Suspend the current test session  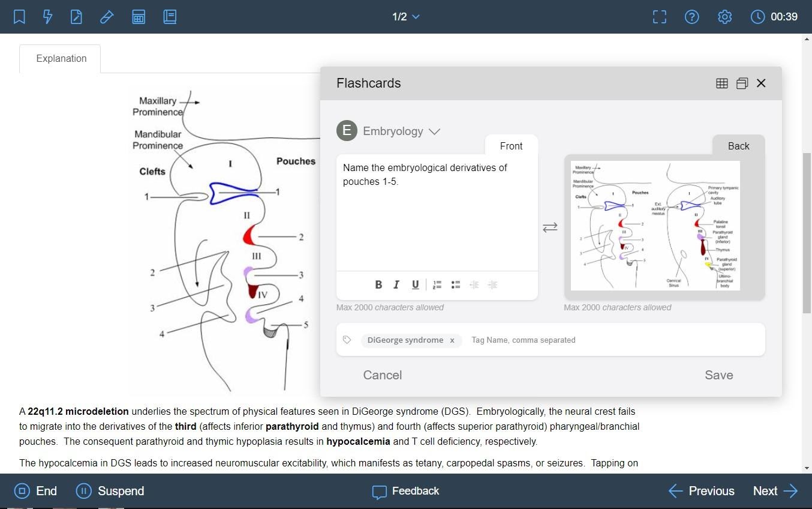pos(110,491)
